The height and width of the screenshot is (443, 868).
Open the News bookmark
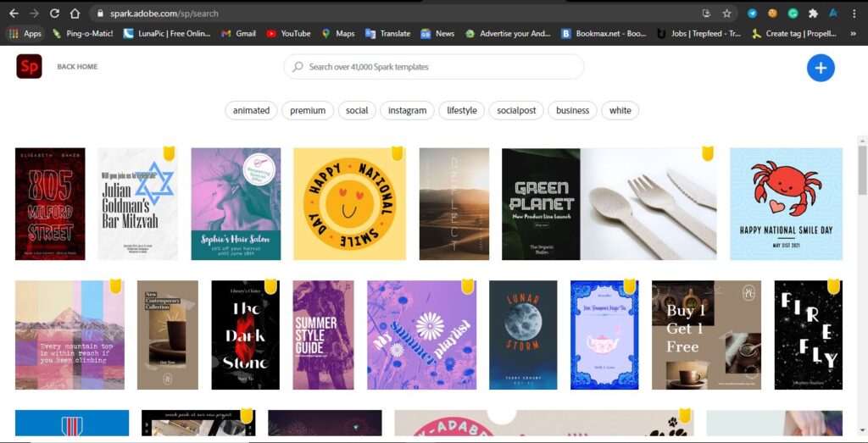[437, 34]
